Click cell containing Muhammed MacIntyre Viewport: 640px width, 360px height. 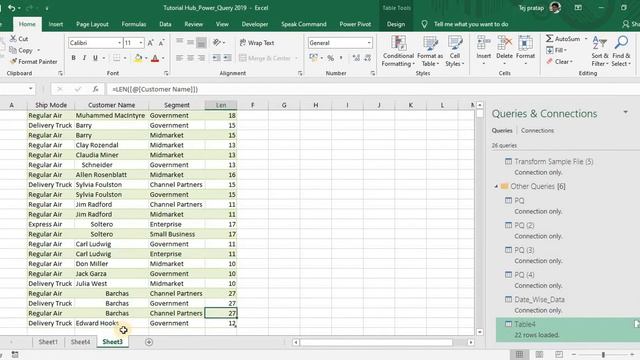[111, 116]
